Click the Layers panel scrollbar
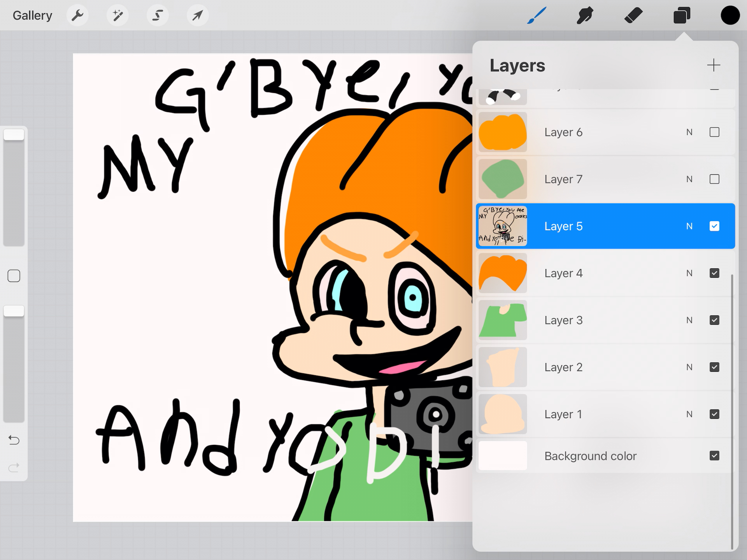 tap(732, 412)
